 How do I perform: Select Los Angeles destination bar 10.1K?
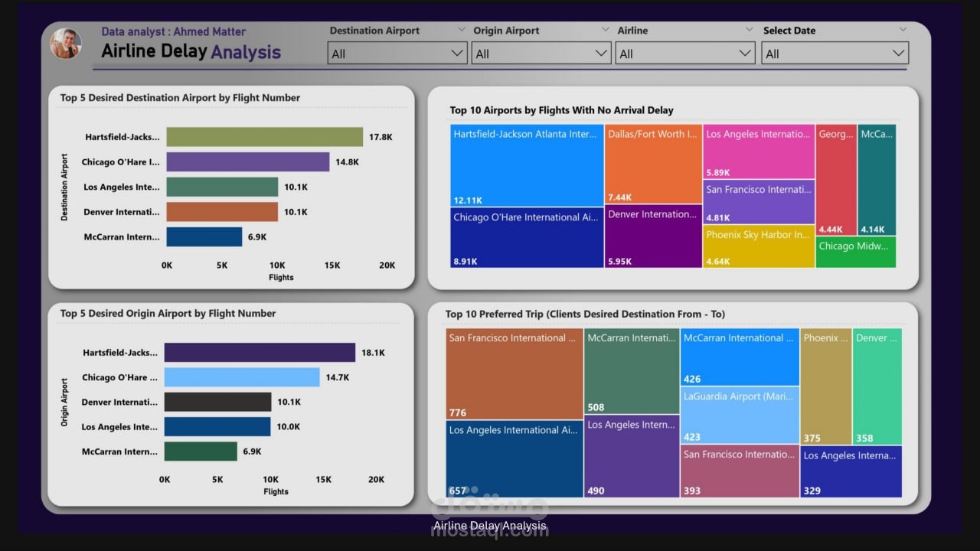coord(222,187)
